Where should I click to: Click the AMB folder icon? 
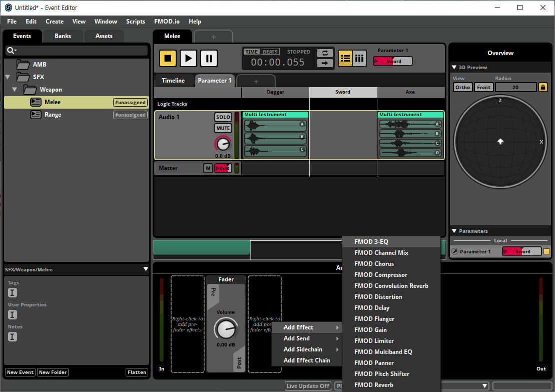coord(23,65)
